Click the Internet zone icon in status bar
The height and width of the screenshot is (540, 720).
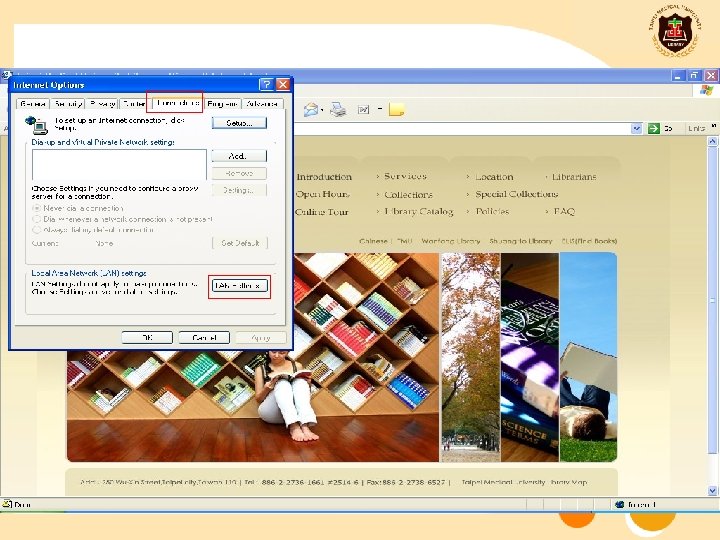coord(620,505)
